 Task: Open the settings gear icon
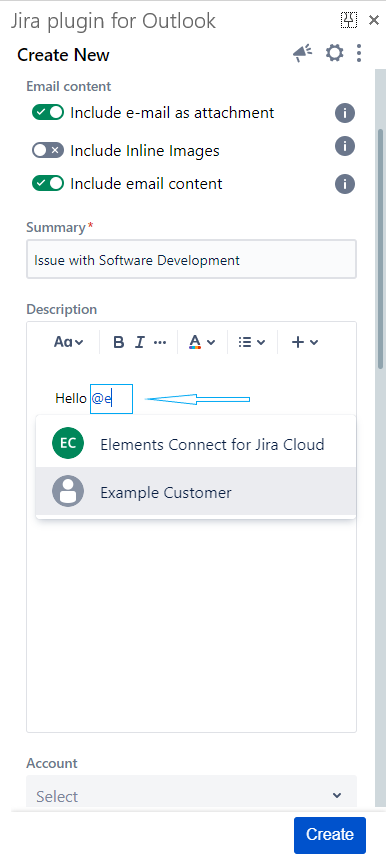point(334,53)
